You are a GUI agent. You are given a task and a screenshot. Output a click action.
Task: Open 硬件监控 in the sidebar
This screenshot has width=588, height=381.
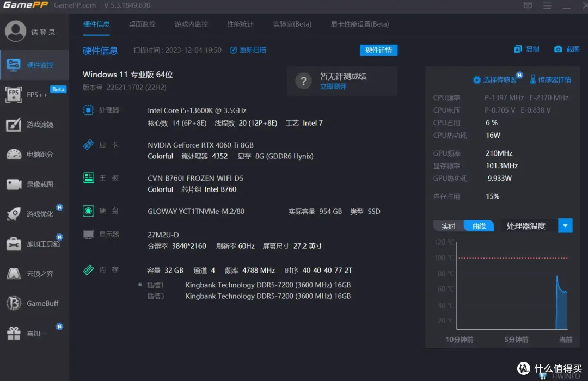[34, 65]
